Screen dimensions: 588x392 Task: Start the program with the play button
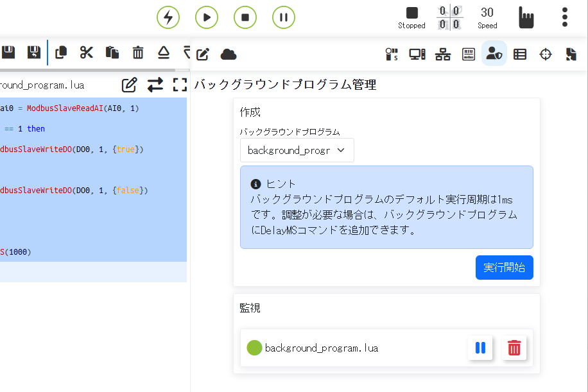click(x=207, y=17)
